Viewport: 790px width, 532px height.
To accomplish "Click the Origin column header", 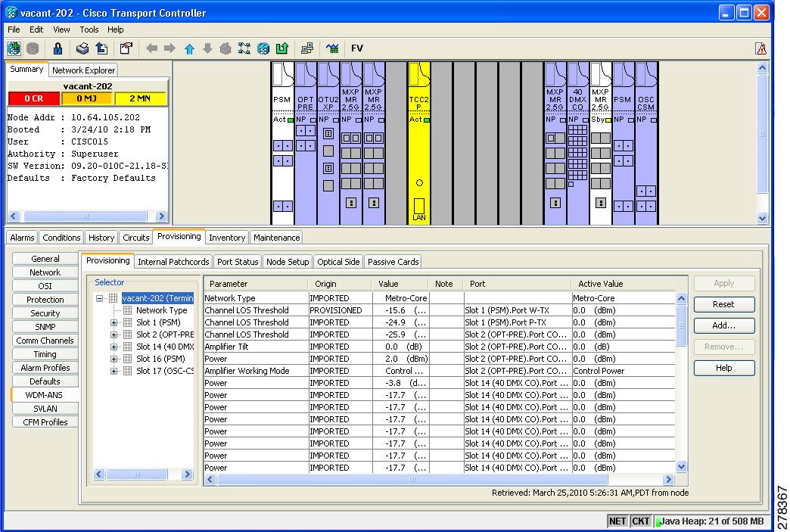I will pos(339,284).
